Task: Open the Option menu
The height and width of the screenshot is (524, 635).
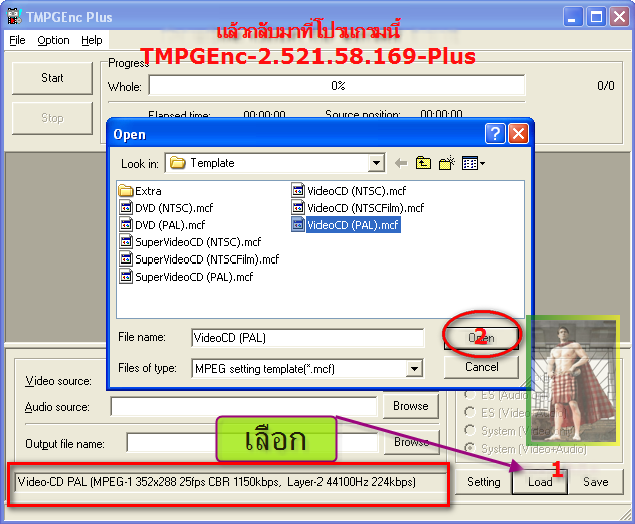Action: point(53,40)
